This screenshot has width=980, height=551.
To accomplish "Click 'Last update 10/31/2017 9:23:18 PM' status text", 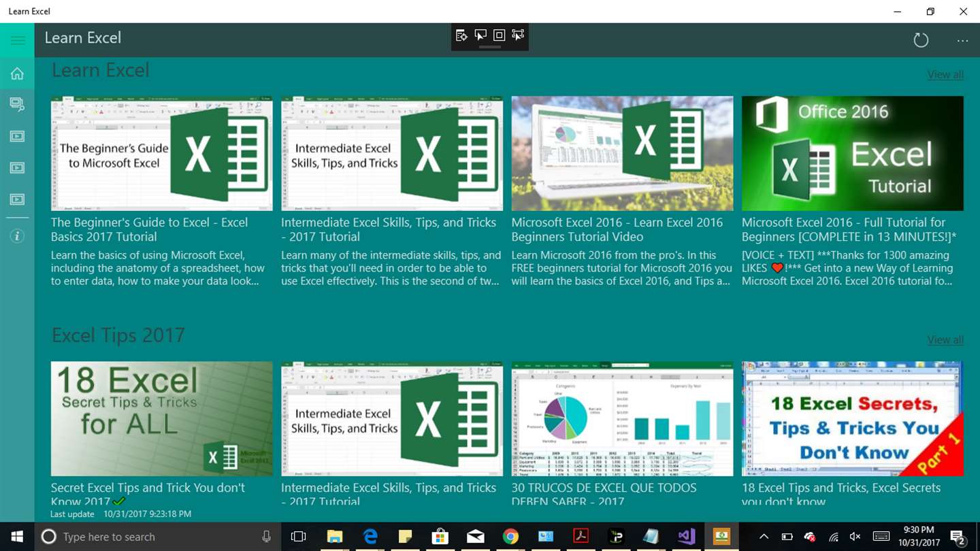I will pyautogui.click(x=120, y=514).
